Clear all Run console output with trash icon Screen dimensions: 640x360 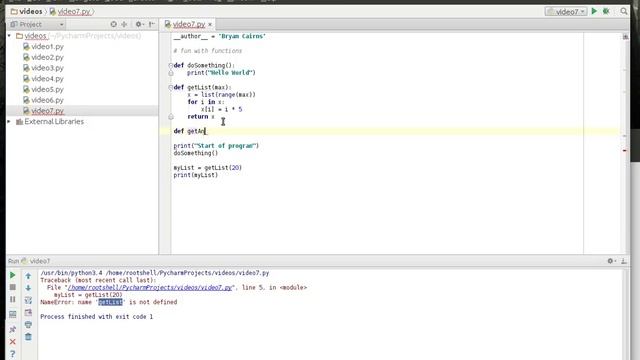28,337
